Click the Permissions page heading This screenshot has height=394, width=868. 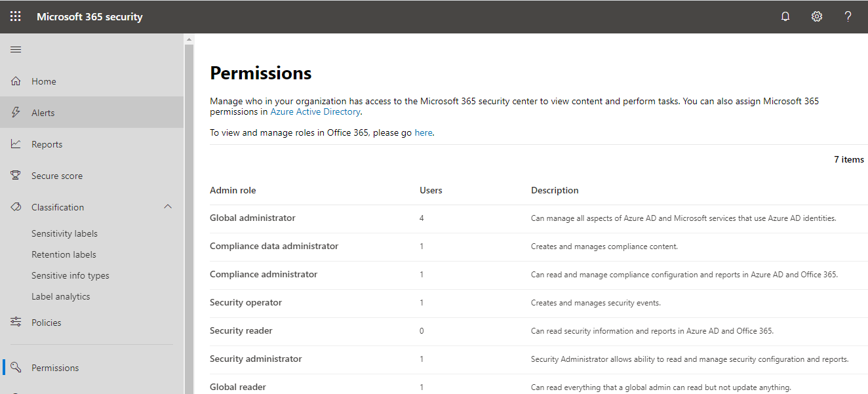[x=261, y=73]
